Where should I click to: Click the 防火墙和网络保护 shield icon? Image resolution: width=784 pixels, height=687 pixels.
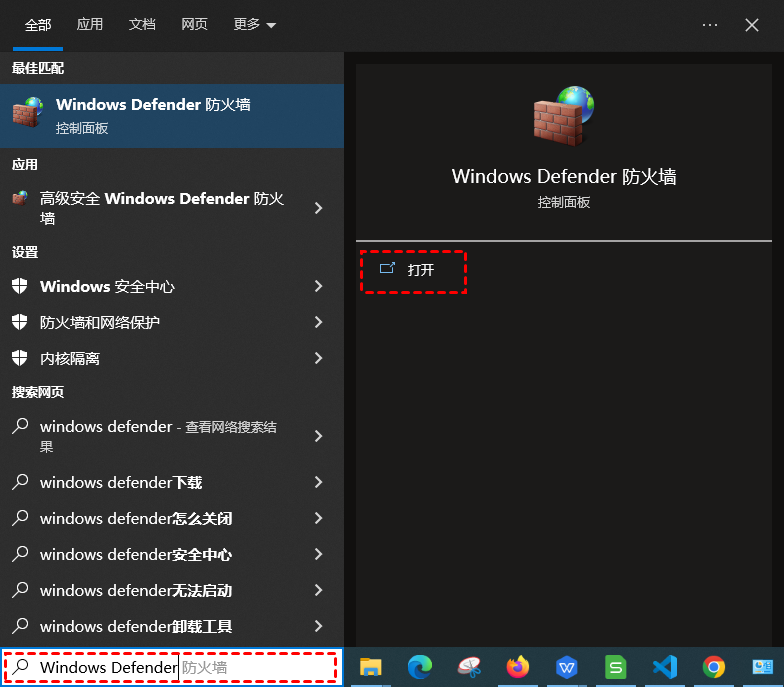[20, 322]
